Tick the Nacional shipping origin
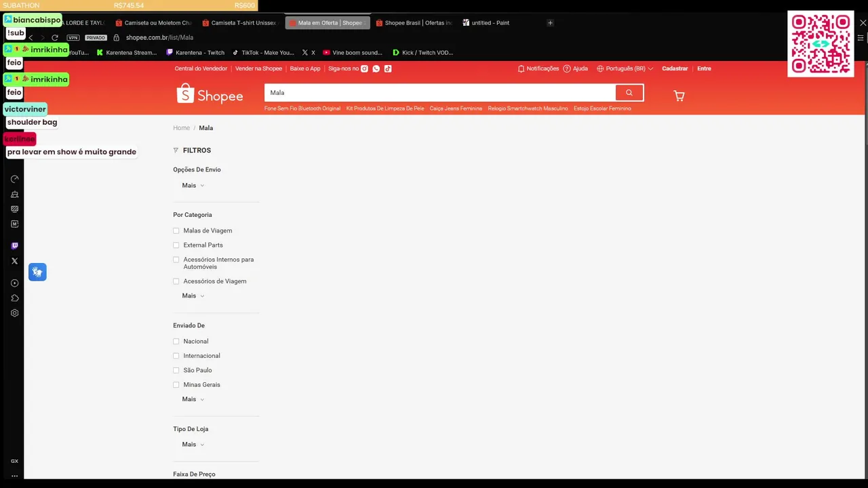This screenshot has height=488, width=868. pyautogui.click(x=176, y=342)
